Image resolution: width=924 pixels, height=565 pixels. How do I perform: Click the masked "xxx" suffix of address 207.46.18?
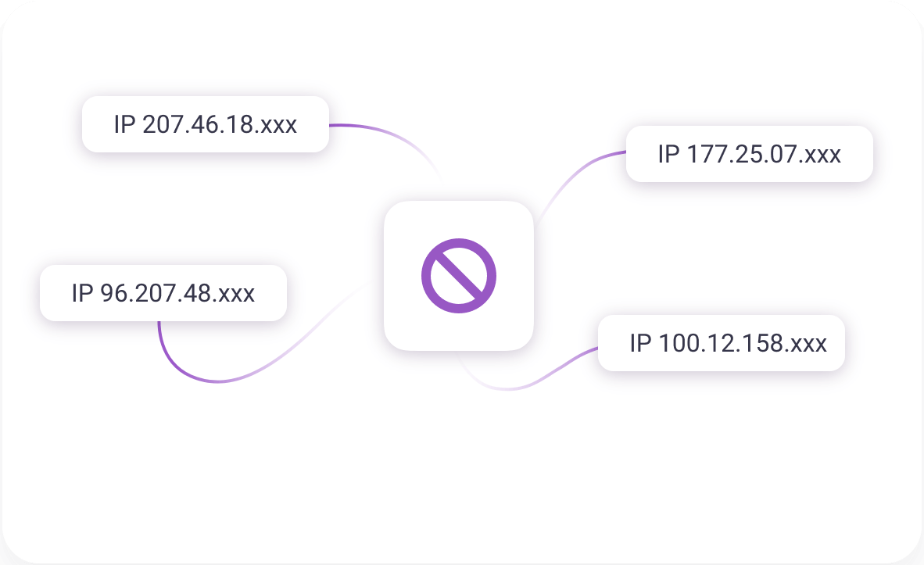click(x=278, y=126)
